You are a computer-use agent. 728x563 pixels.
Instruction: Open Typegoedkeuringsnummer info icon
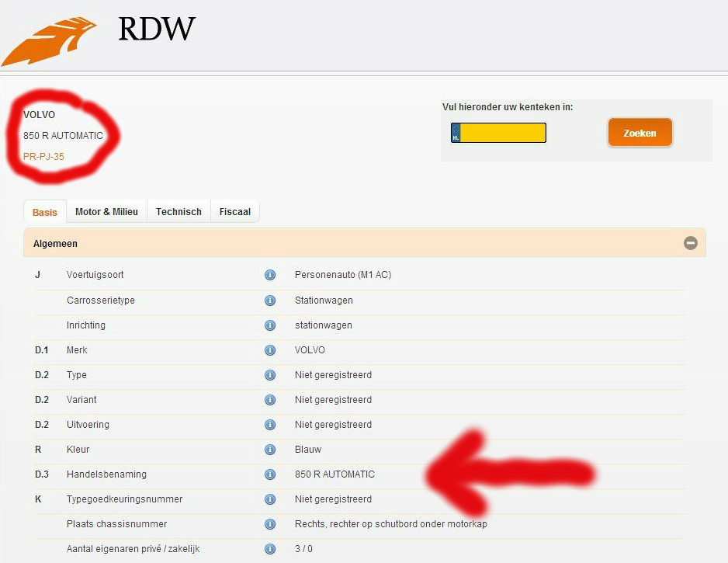click(x=270, y=499)
